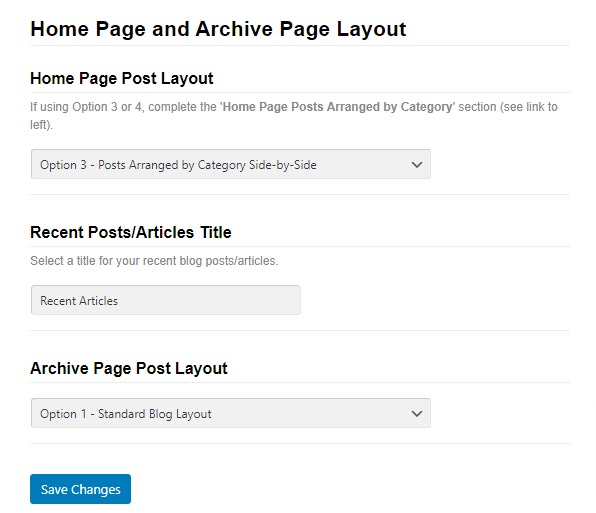Screen dimensions: 596x513
Task: Click the '(see link to left)' hint text
Action: tap(529, 107)
